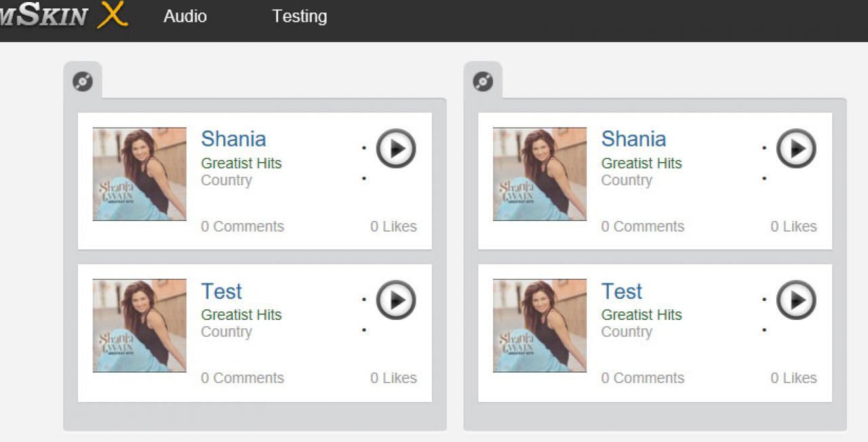View 0 Comments on right panel Test card

point(642,378)
